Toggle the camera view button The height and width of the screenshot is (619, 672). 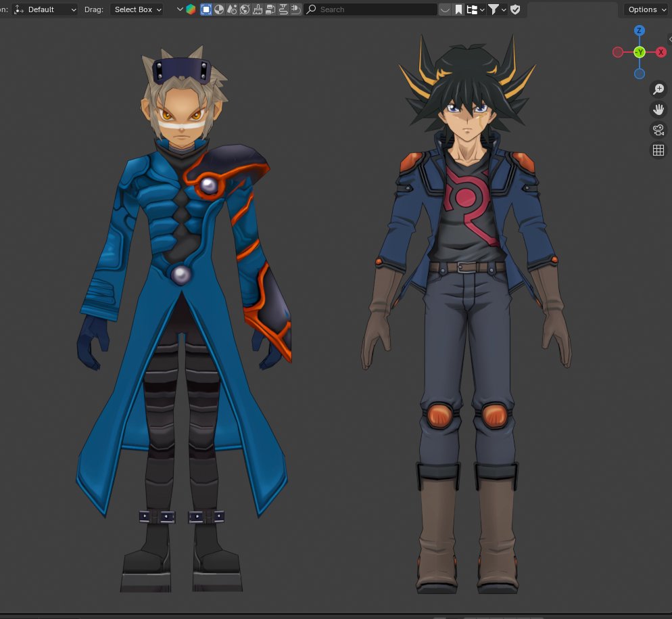pyautogui.click(x=658, y=130)
